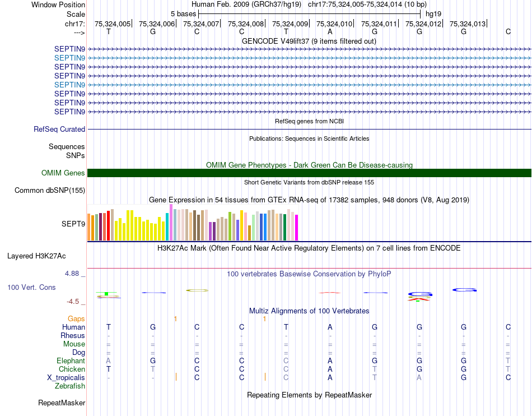
Task: Click the 4.88 PhyloP upper scale value
Action: (72, 274)
